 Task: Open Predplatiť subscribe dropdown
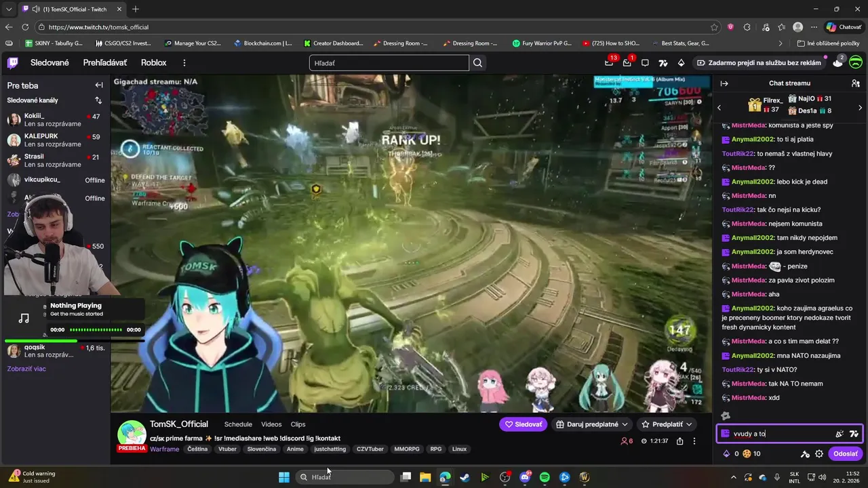[x=667, y=424]
